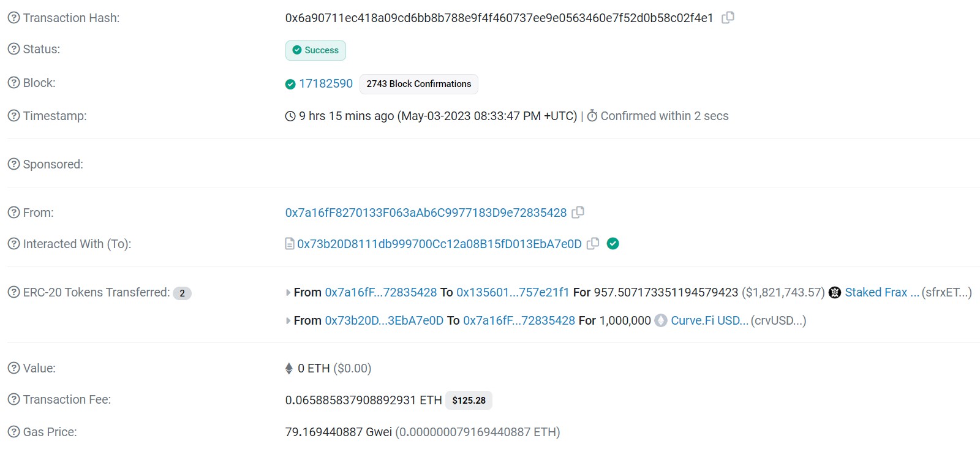Click the ERC-20 Tokens Transferred count badge
Screen dimensions: 980x449
(x=182, y=293)
